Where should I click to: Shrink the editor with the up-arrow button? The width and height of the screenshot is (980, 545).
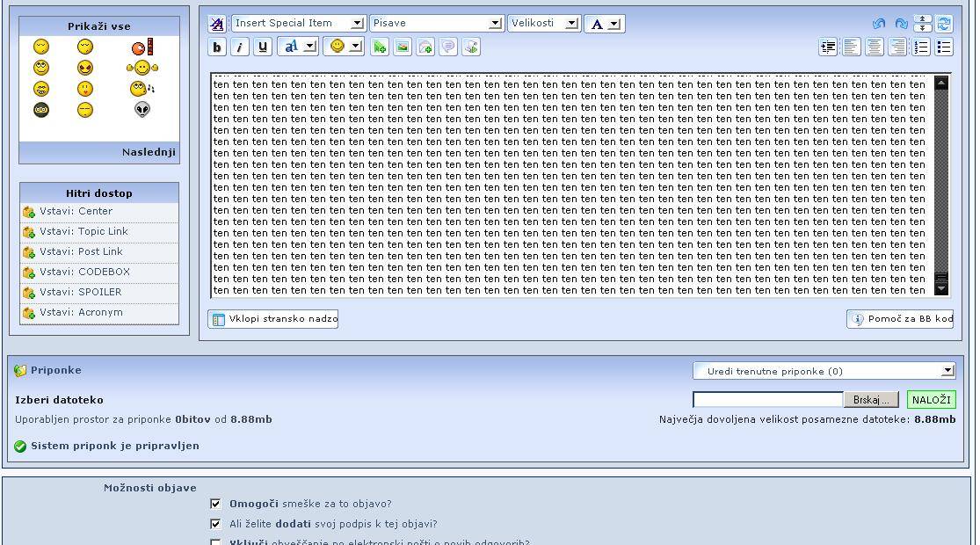tap(923, 19)
